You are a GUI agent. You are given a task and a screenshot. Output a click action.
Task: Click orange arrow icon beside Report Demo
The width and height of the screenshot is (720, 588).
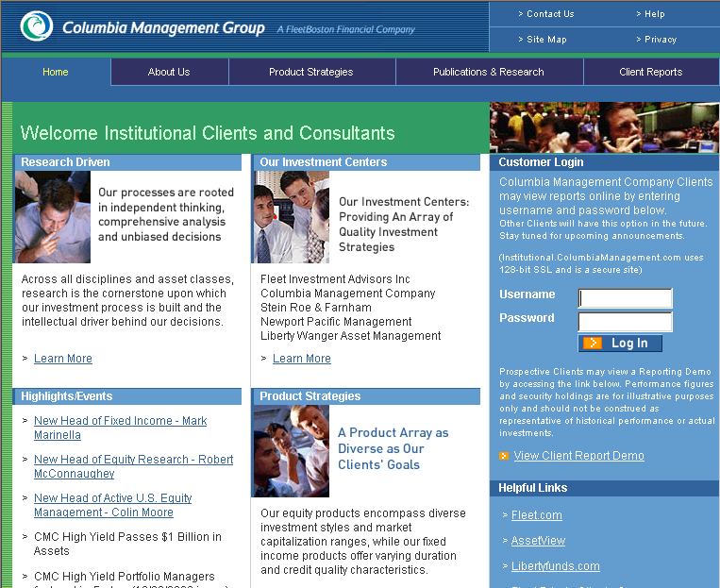(x=504, y=456)
